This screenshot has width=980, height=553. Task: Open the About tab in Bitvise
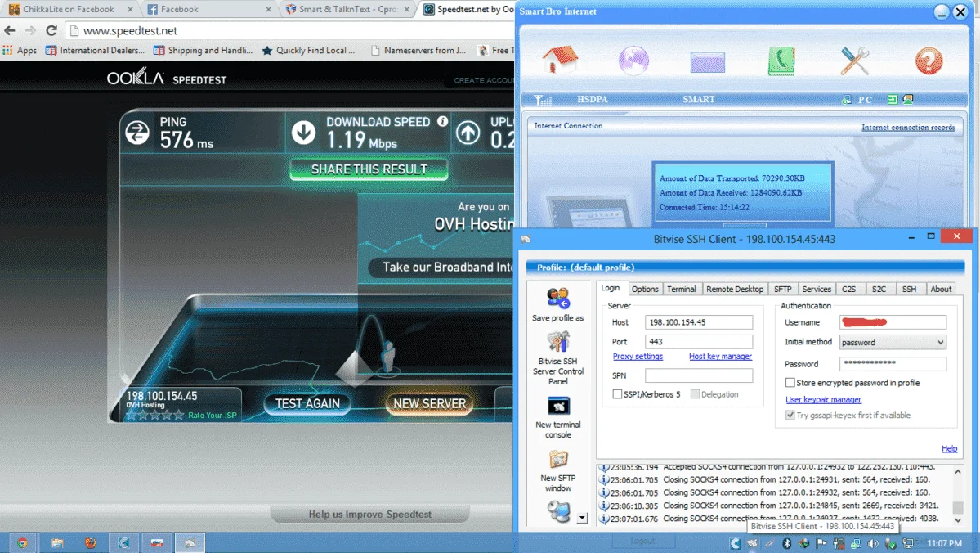pos(941,289)
